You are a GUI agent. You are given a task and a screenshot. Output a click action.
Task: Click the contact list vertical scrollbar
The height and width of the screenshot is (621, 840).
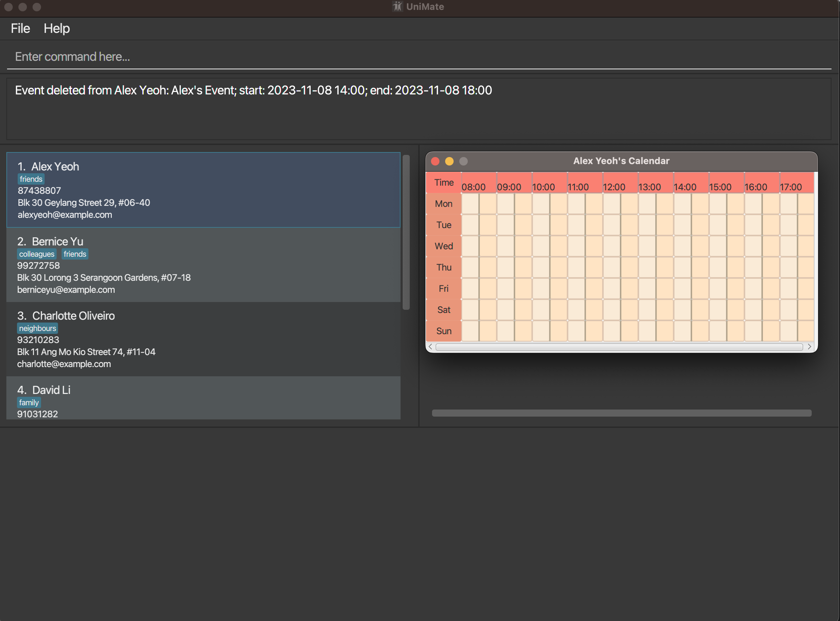tap(406, 232)
